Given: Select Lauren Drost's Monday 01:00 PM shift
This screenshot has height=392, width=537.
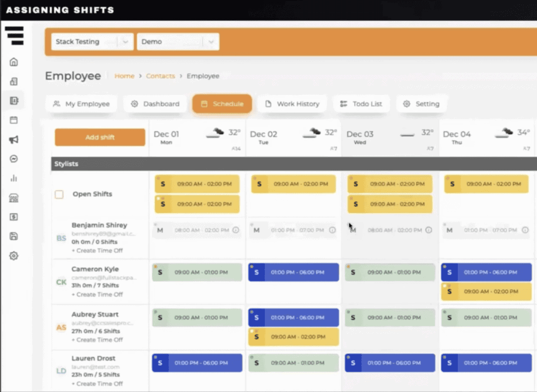Looking at the screenshot, I should coord(197,362).
